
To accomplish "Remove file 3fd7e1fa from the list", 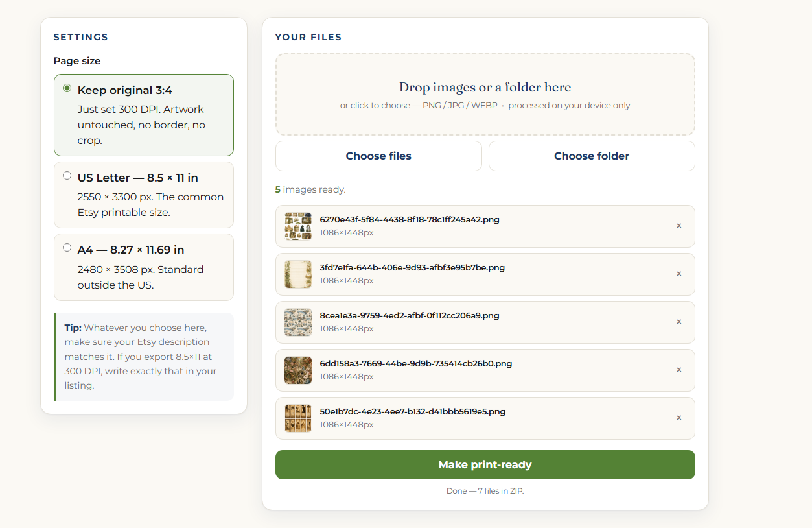I will tap(679, 274).
